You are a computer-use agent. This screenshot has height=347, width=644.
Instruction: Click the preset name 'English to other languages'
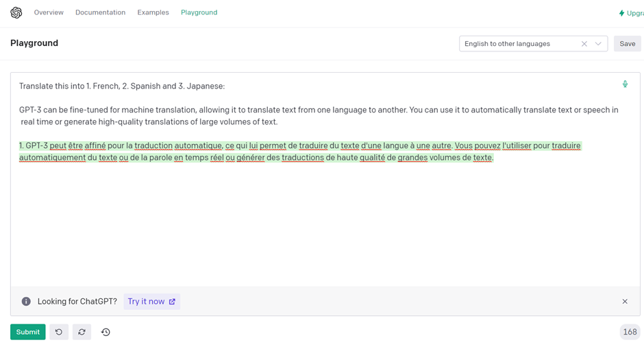tap(507, 44)
